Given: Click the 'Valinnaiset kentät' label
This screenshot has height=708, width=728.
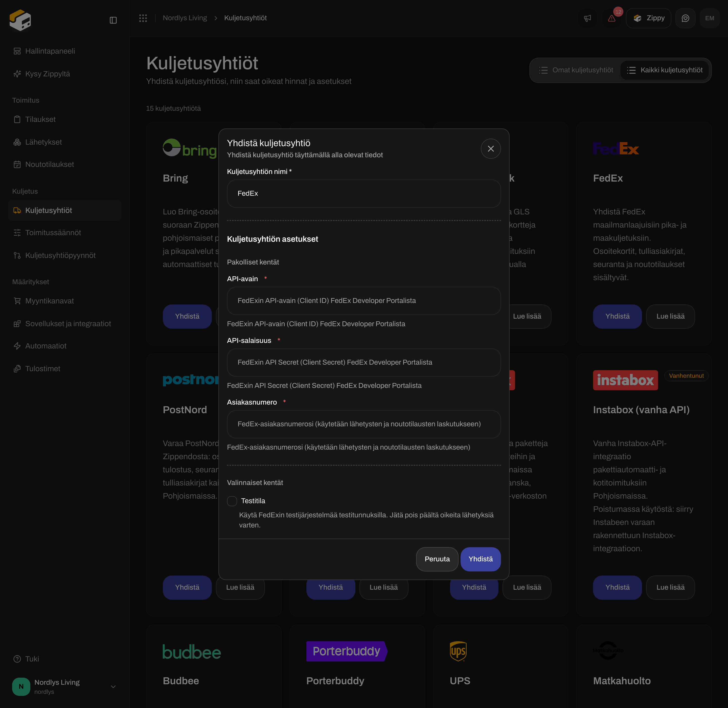Looking at the screenshot, I should 255,483.
